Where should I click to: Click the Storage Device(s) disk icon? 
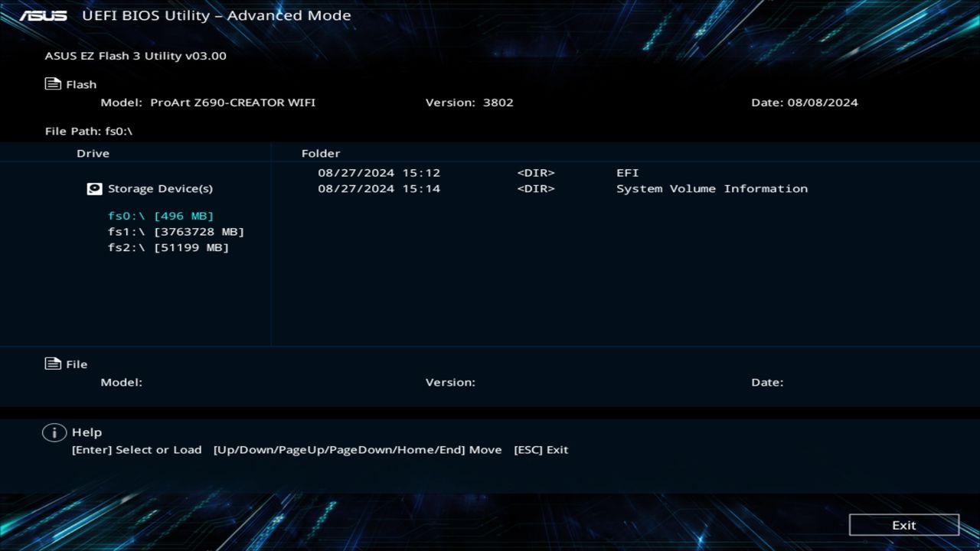(x=94, y=188)
